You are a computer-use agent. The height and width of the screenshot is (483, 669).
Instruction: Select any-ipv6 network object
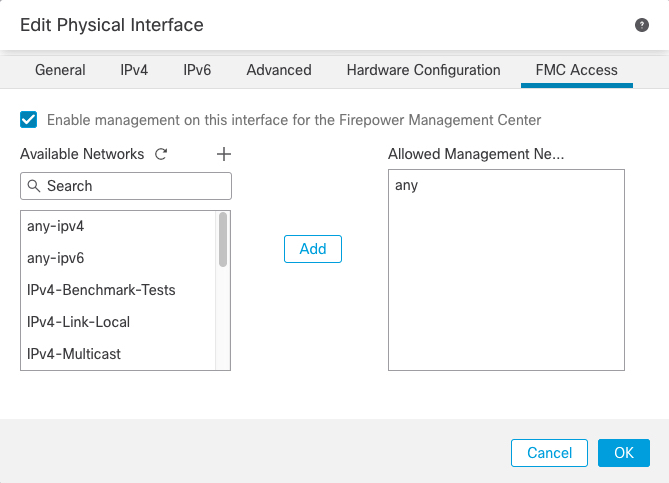56,258
